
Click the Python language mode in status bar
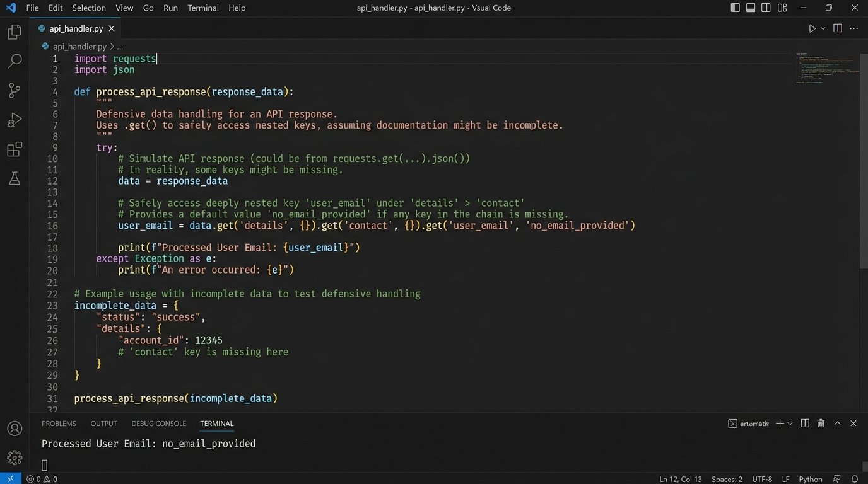[810, 479]
